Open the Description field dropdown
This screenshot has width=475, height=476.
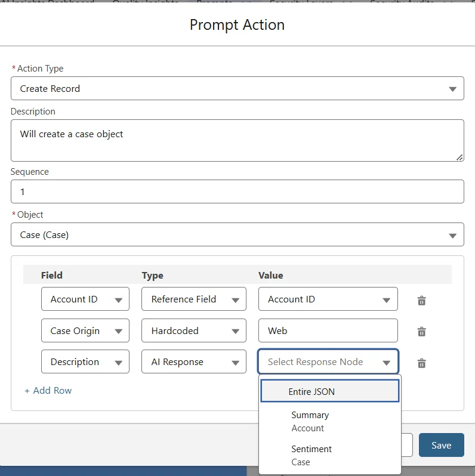pyautogui.click(x=85, y=361)
